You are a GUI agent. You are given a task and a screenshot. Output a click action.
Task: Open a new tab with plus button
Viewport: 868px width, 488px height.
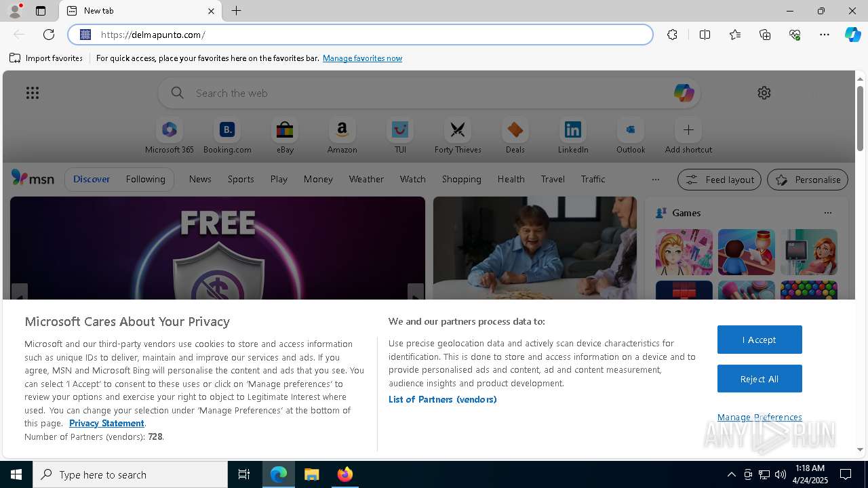[236, 11]
